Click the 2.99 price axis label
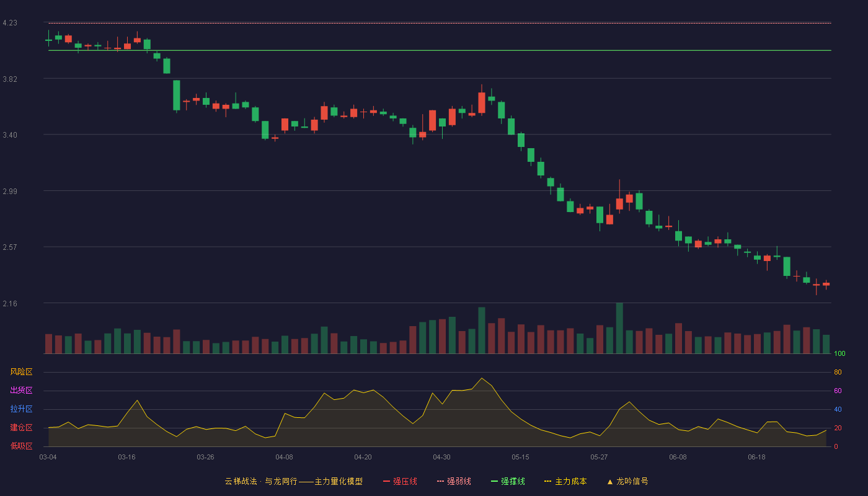868x496 pixels. pos(10,192)
